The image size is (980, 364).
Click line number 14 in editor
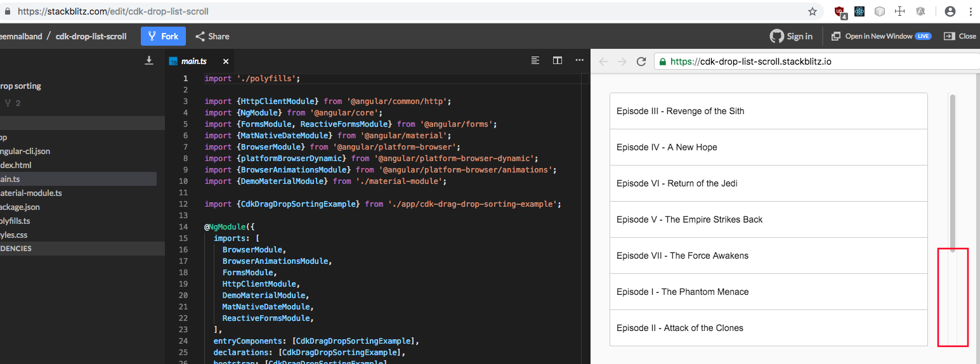[x=183, y=227]
